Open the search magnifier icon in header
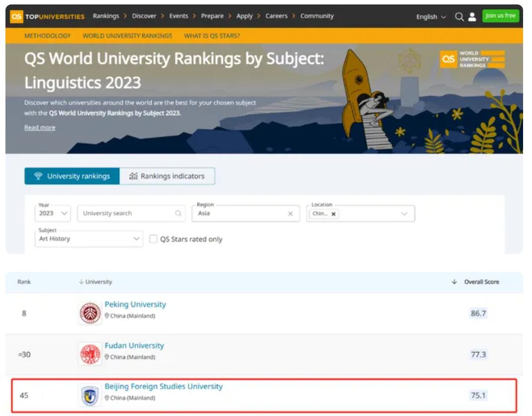Image resolution: width=532 pixels, height=416 pixels. 459,16
